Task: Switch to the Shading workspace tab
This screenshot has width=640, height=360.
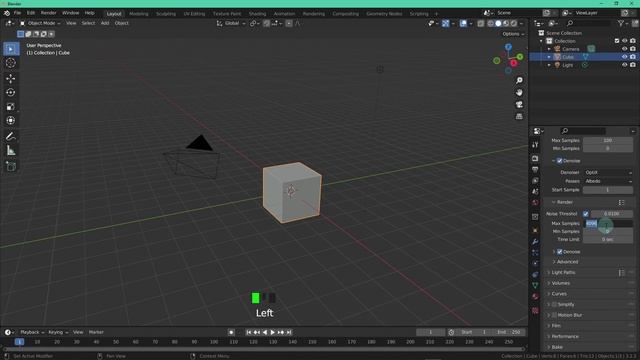Action: click(x=257, y=13)
